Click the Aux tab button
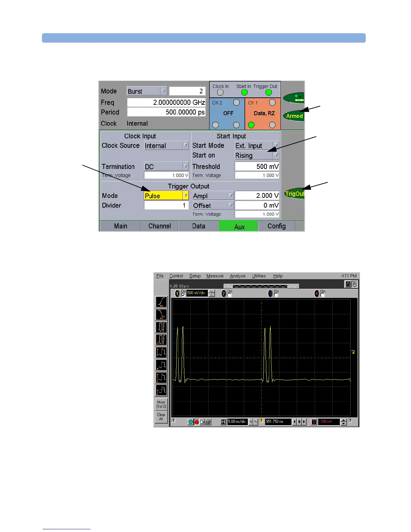The height and width of the screenshot is (532, 411). [x=238, y=226]
